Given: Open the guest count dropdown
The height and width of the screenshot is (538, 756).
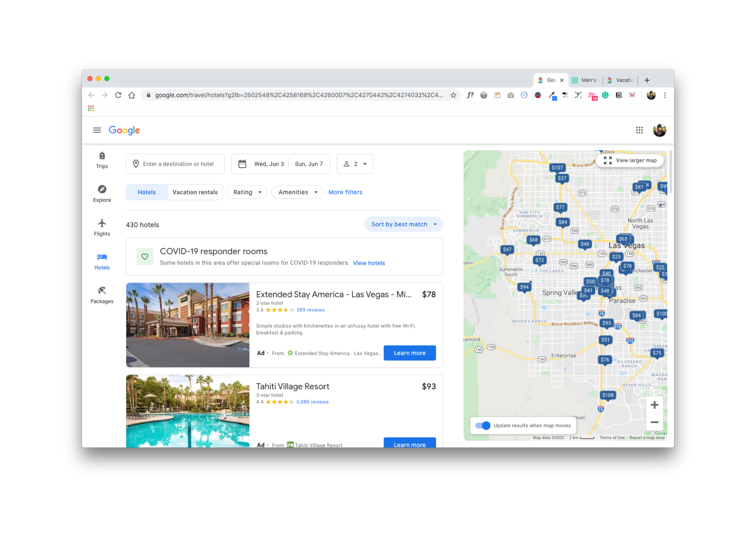Looking at the screenshot, I should click(x=354, y=164).
